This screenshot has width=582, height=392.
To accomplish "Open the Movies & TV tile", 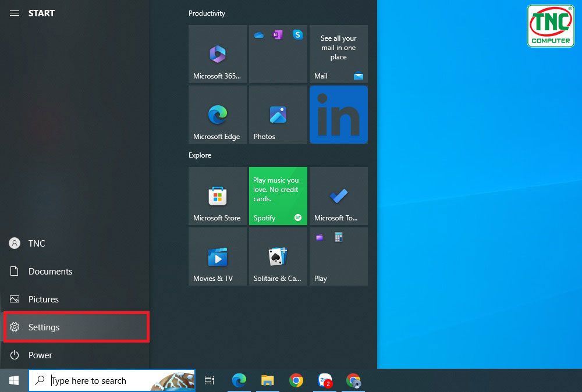I will click(218, 256).
